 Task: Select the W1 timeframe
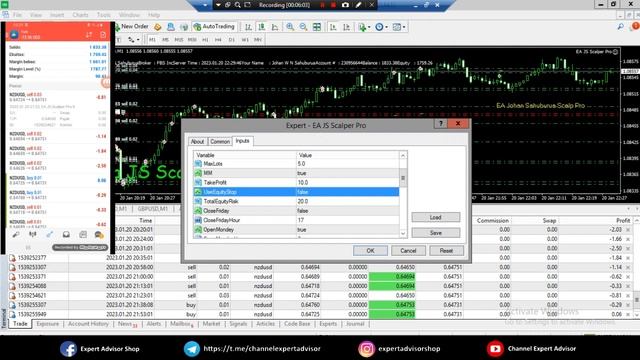(x=245, y=40)
